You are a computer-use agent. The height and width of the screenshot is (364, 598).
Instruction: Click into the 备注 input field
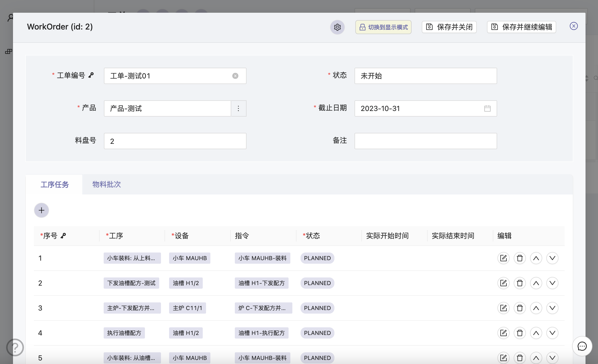[425, 141]
